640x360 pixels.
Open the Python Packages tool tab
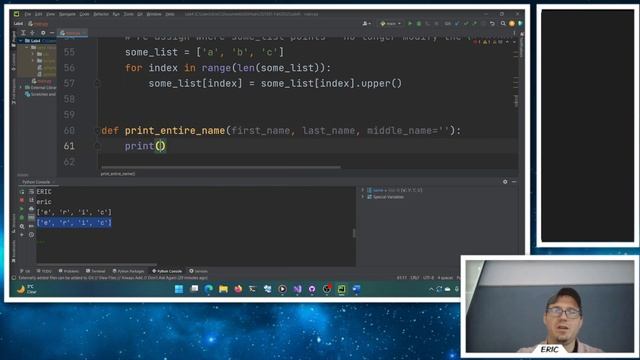tap(129, 271)
